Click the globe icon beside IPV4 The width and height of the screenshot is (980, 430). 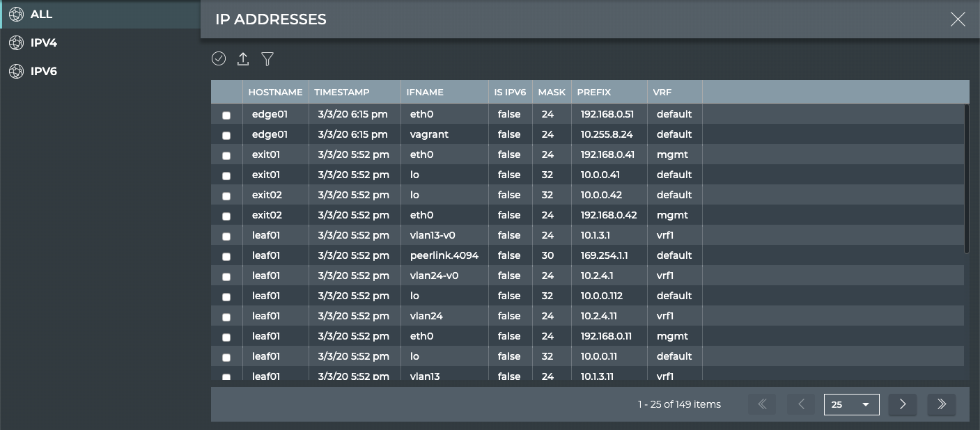[x=16, y=43]
